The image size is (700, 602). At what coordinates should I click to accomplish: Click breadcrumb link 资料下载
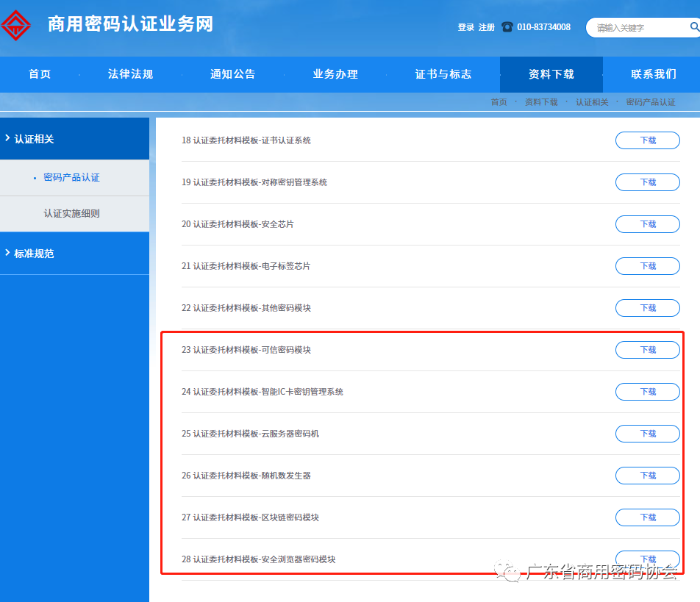coord(540,102)
